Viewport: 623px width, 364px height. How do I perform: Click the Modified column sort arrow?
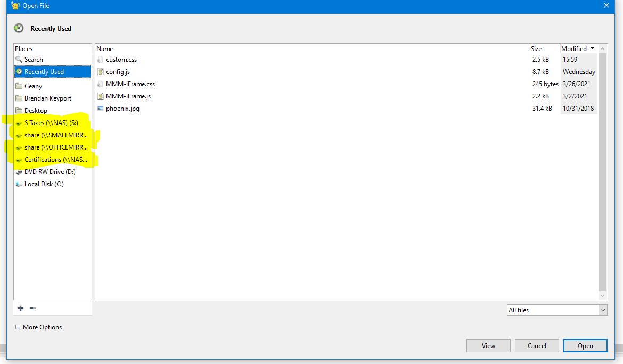pyautogui.click(x=591, y=48)
